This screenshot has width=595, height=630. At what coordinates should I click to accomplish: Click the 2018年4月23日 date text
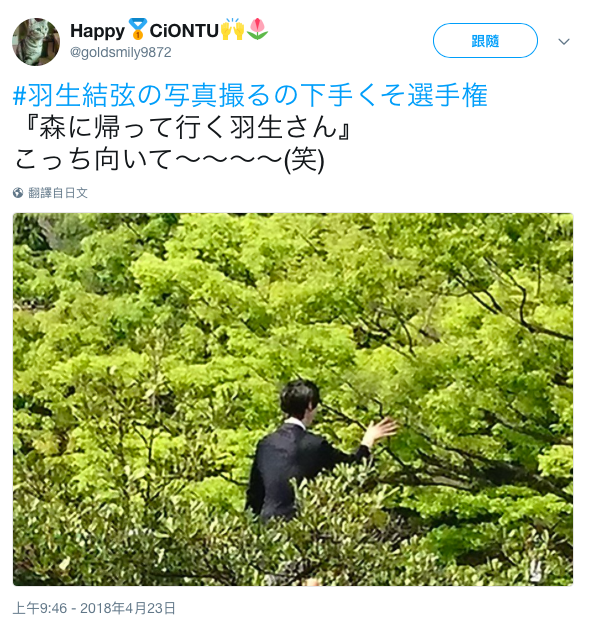coord(128,608)
